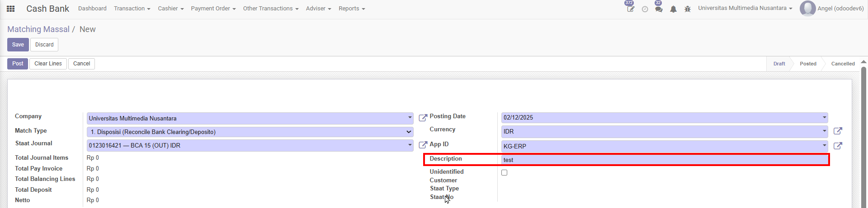Open the clock activities icon

click(x=645, y=9)
